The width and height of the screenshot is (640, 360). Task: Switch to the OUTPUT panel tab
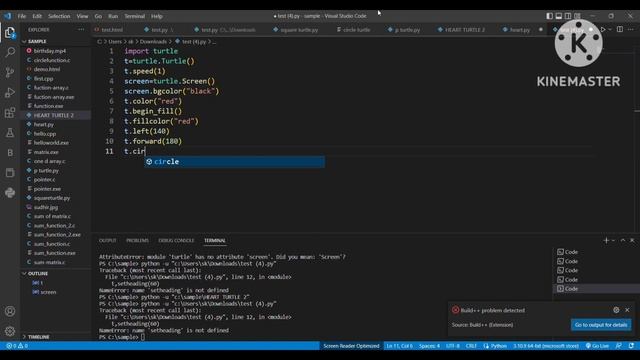pyautogui.click(x=108, y=240)
